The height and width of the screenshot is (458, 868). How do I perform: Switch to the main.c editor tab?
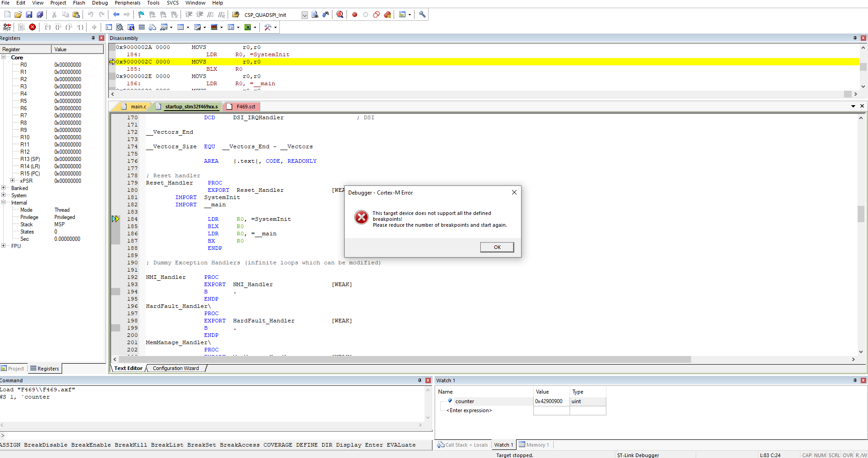(138, 107)
